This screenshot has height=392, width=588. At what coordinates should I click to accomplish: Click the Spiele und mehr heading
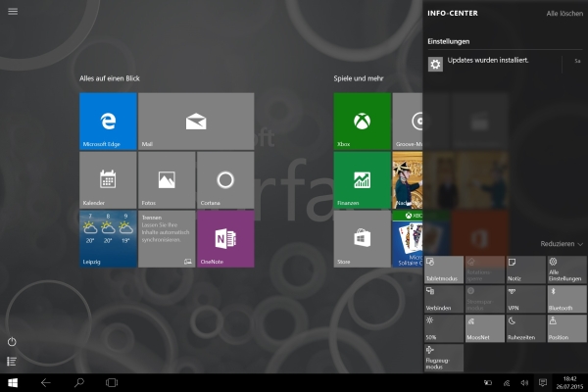coord(359,78)
